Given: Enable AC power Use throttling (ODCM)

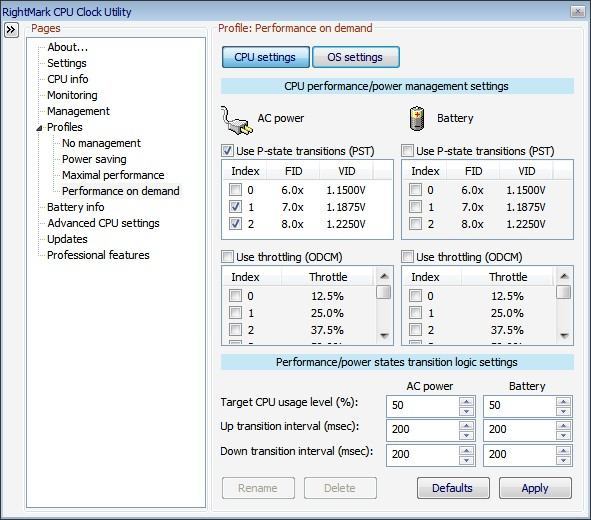Looking at the screenshot, I should click(x=227, y=257).
